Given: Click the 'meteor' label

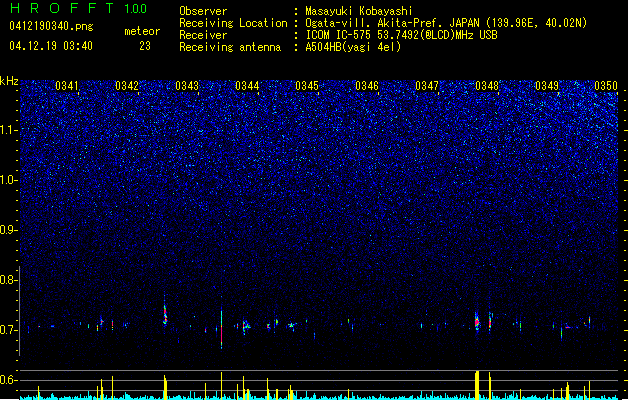Looking at the screenshot, I should (x=142, y=31).
